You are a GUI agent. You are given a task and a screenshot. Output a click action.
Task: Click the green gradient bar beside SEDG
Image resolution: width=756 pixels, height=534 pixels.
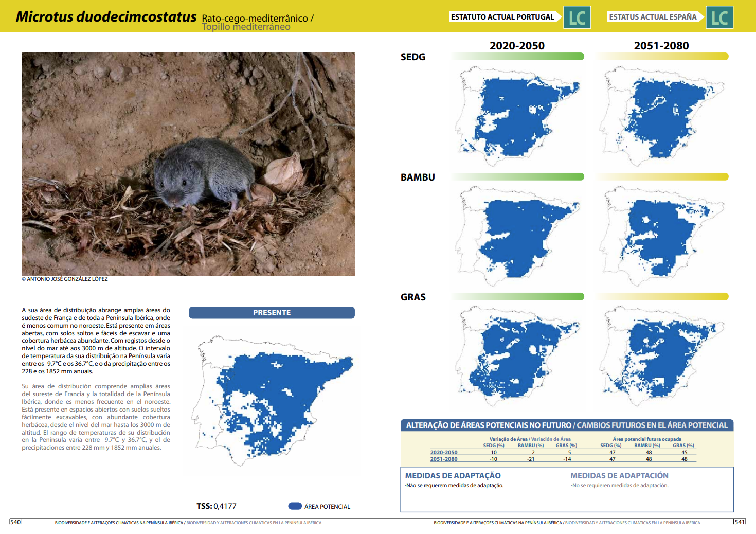[x=518, y=57]
